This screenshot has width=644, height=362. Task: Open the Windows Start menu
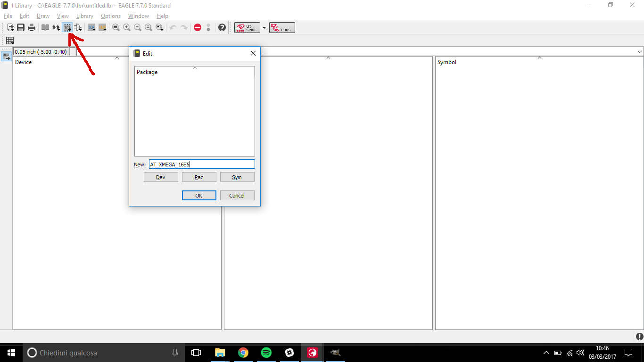pos(11,353)
